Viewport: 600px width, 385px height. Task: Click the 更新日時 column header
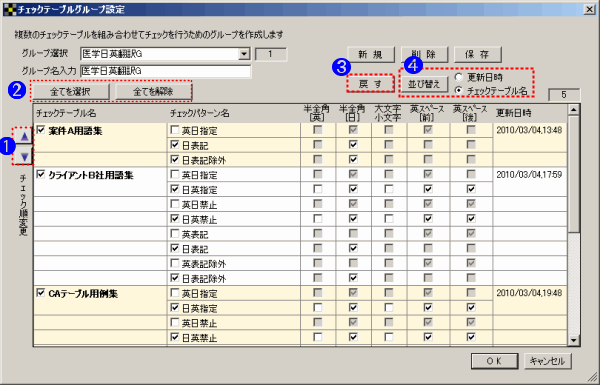[x=530, y=113]
